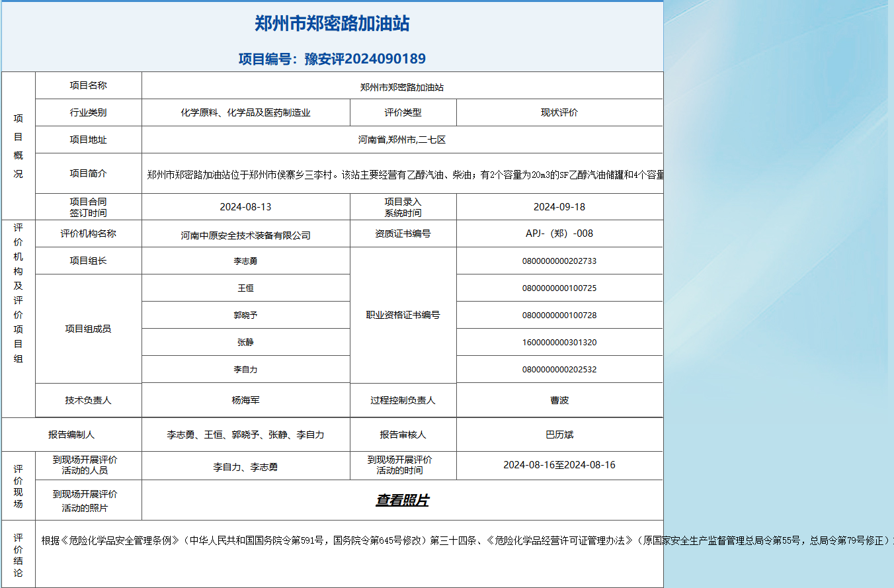Click the 到现场开展评价活动的人员 label
The image size is (894, 588).
pyautogui.click(x=85, y=465)
